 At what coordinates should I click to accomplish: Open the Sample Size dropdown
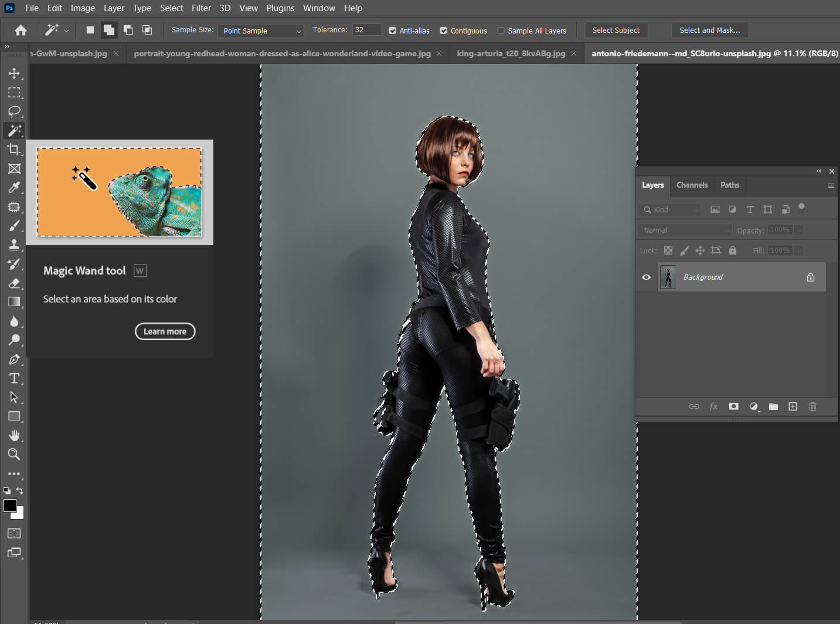[x=261, y=30]
